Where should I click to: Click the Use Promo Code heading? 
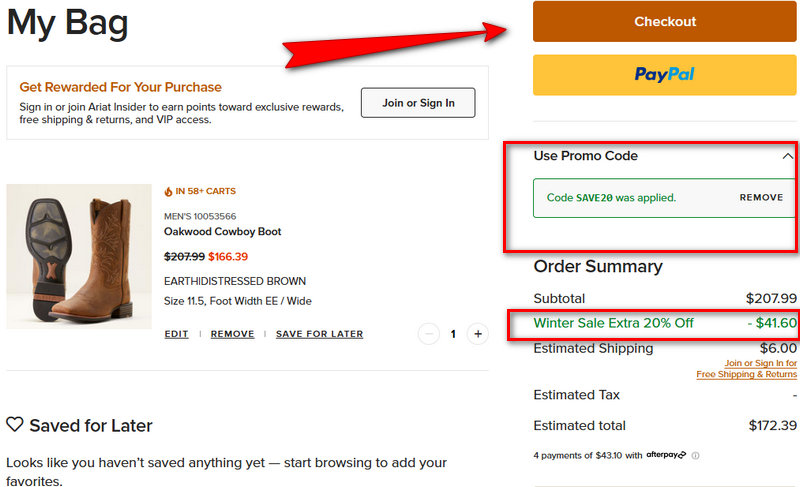(585, 156)
